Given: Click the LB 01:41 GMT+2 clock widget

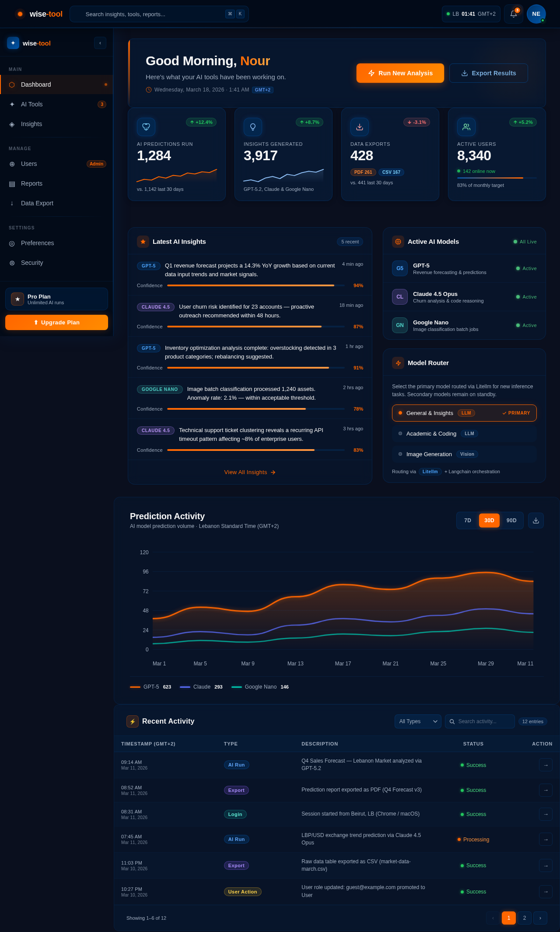Looking at the screenshot, I should [x=471, y=14].
